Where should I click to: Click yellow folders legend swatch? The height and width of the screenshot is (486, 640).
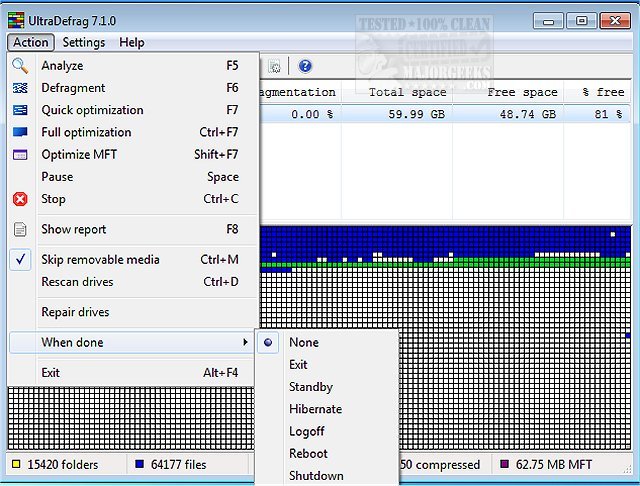16,464
